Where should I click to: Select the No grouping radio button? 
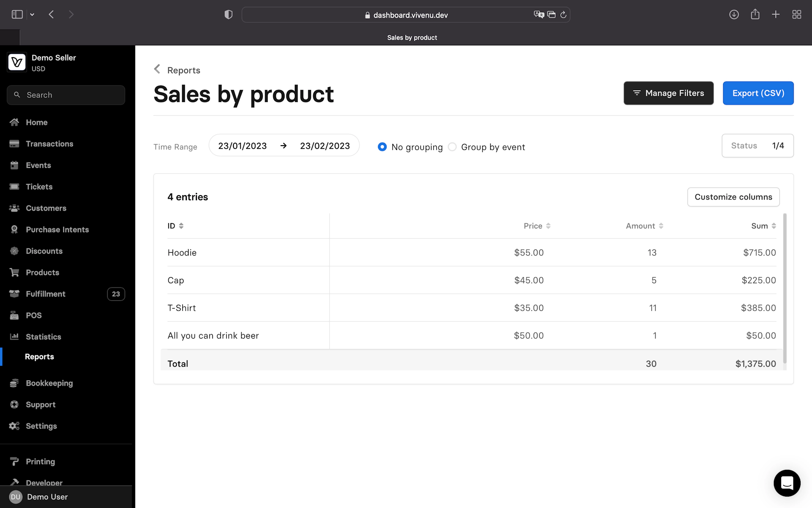pyautogui.click(x=382, y=147)
